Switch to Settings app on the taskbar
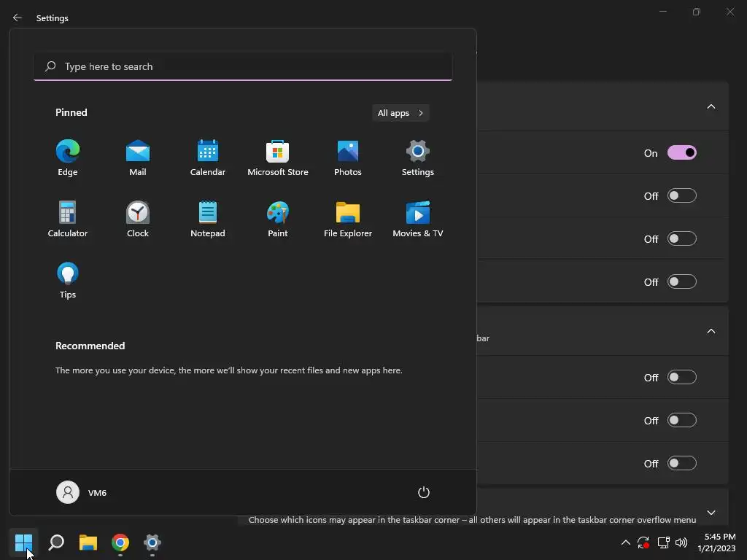Image resolution: width=747 pixels, height=560 pixels. click(152, 542)
